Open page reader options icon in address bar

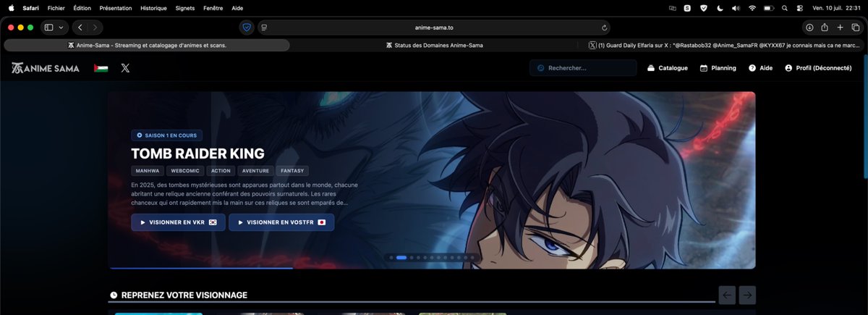[264, 28]
